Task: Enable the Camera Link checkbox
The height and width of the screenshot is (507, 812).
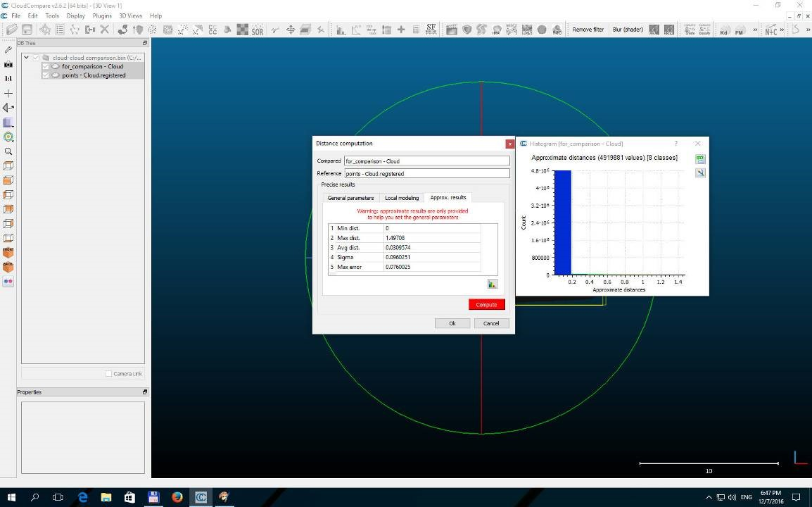Action: pos(108,374)
